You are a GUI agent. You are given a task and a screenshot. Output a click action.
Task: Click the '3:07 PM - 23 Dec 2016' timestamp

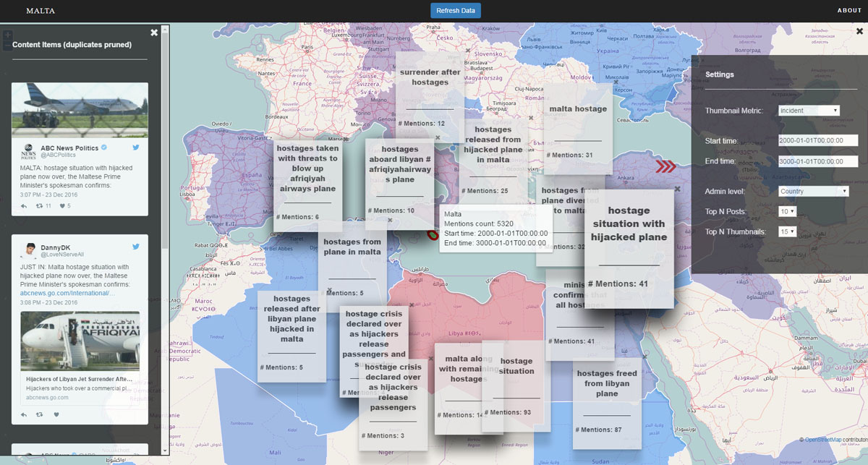point(49,195)
